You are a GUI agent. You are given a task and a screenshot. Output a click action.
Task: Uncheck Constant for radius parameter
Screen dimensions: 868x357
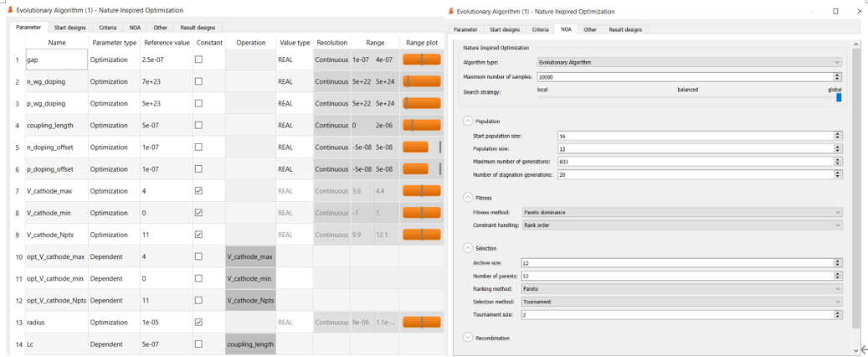point(198,322)
